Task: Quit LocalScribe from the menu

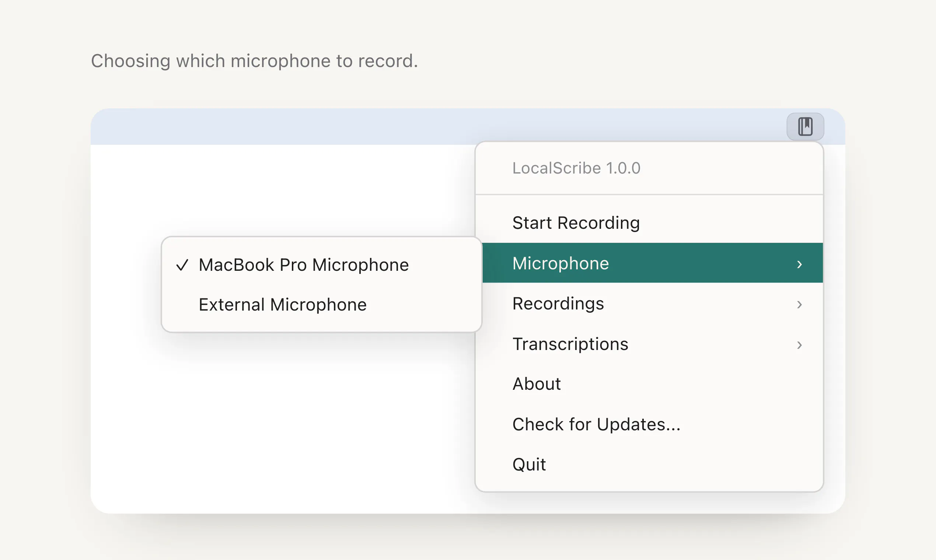Action: pos(649,465)
